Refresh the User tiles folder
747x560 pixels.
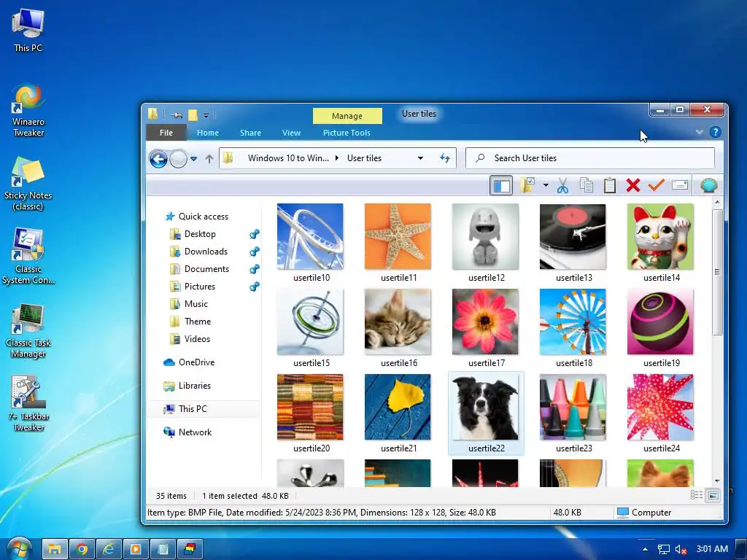click(x=444, y=158)
